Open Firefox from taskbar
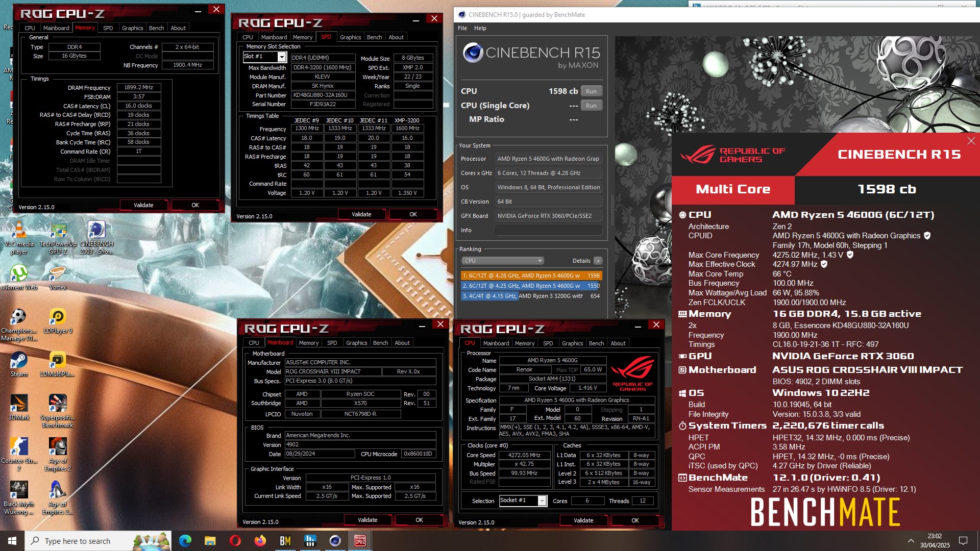The width and height of the screenshot is (980, 551). click(260, 541)
